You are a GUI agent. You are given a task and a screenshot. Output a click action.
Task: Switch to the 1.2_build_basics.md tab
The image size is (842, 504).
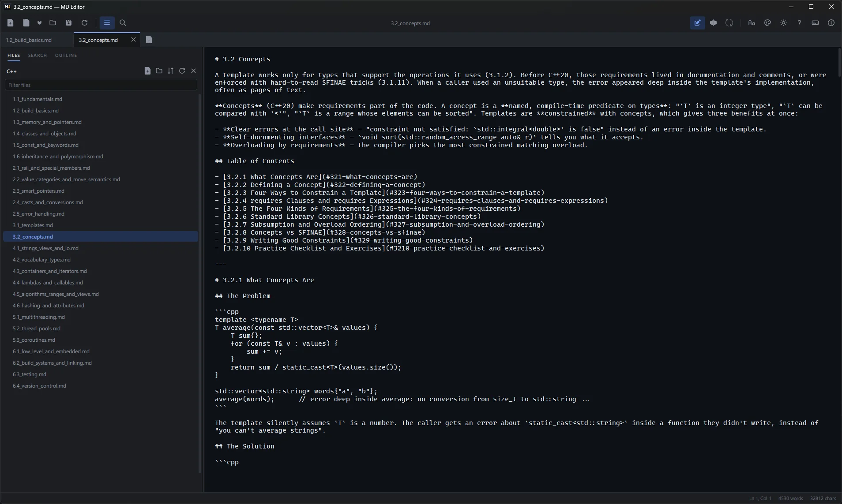pyautogui.click(x=37, y=40)
